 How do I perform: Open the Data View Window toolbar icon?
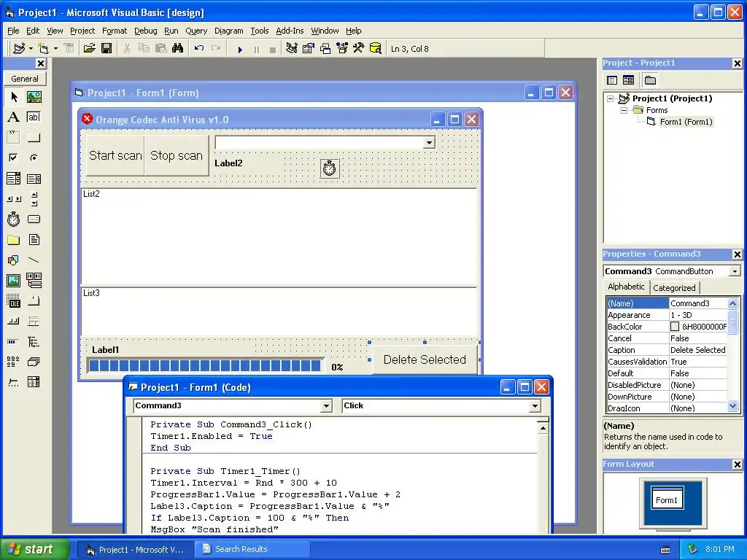tap(376, 49)
